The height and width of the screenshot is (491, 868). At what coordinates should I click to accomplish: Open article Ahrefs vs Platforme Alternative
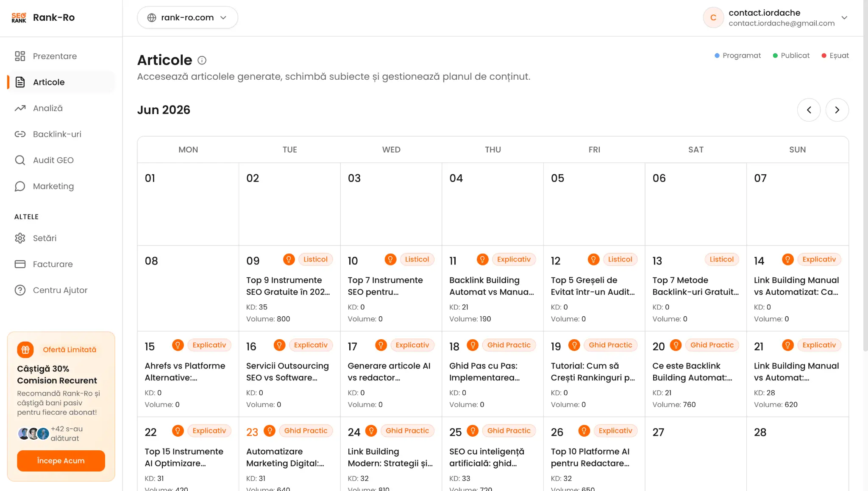[x=185, y=372]
